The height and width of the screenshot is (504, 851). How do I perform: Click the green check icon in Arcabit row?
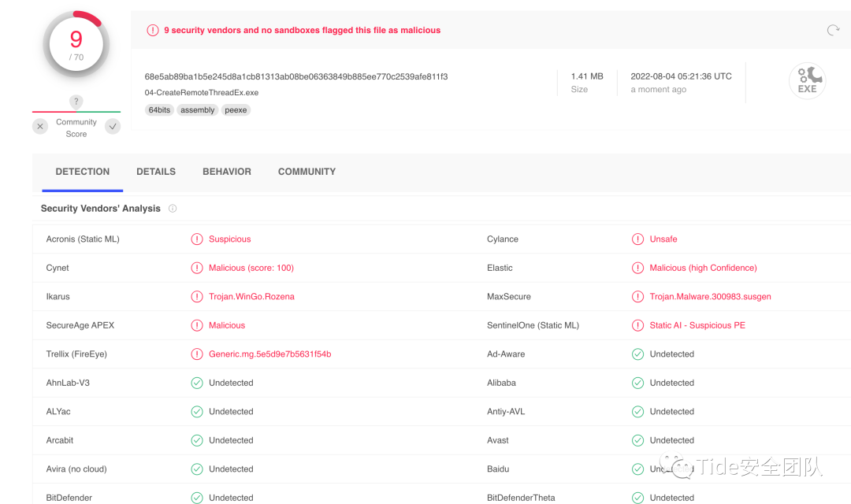pyautogui.click(x=197, y=440)
